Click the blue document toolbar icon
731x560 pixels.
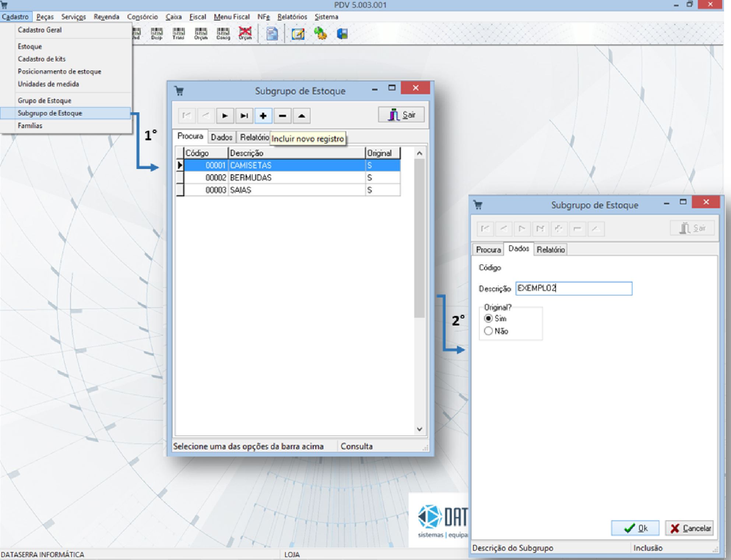click(272, 34)
